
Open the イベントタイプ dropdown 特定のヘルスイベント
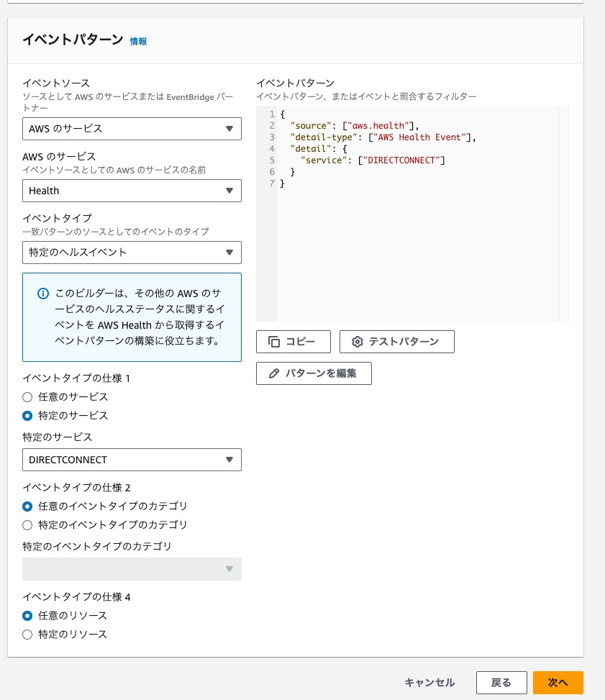point(132,253)
